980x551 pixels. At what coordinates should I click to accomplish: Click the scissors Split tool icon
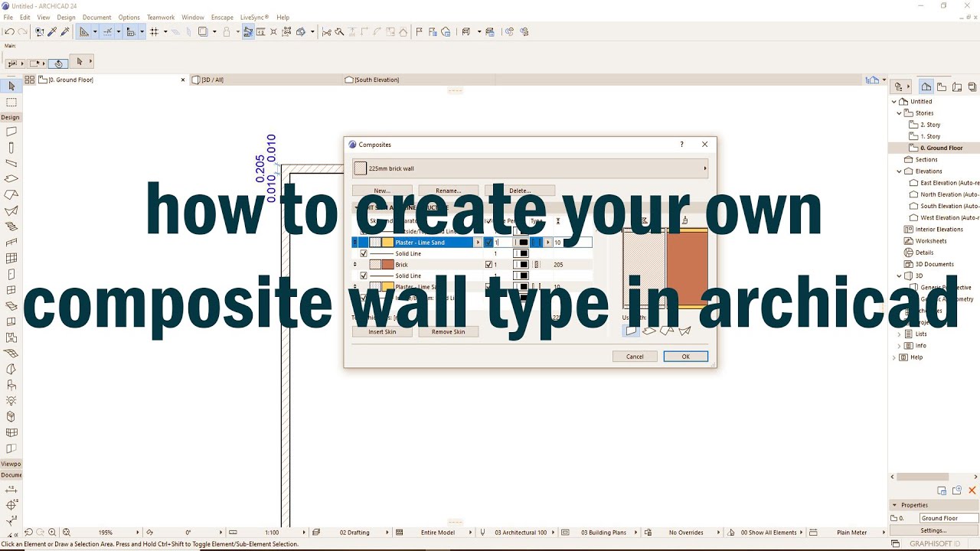[327, 31]
